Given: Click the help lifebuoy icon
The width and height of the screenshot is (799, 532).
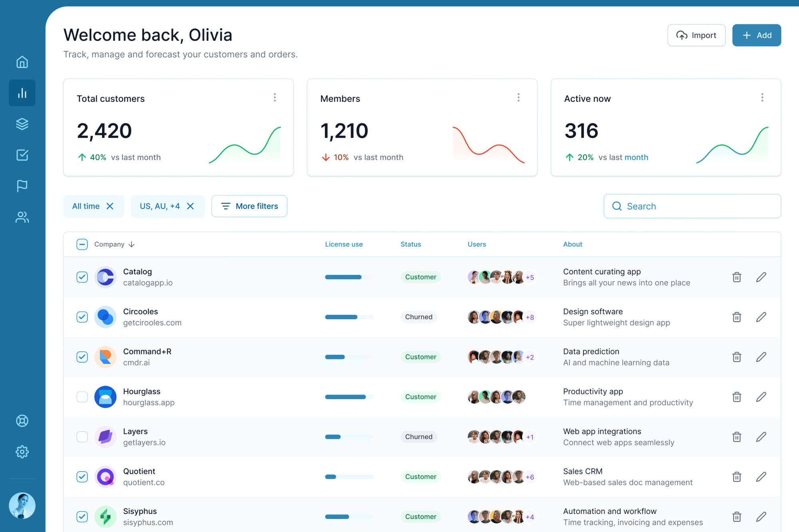Looking at the screenshot, I should tap(22, 421).
